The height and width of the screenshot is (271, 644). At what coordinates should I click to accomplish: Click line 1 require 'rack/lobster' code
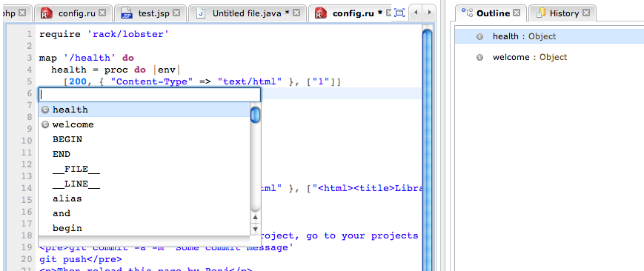104,35
